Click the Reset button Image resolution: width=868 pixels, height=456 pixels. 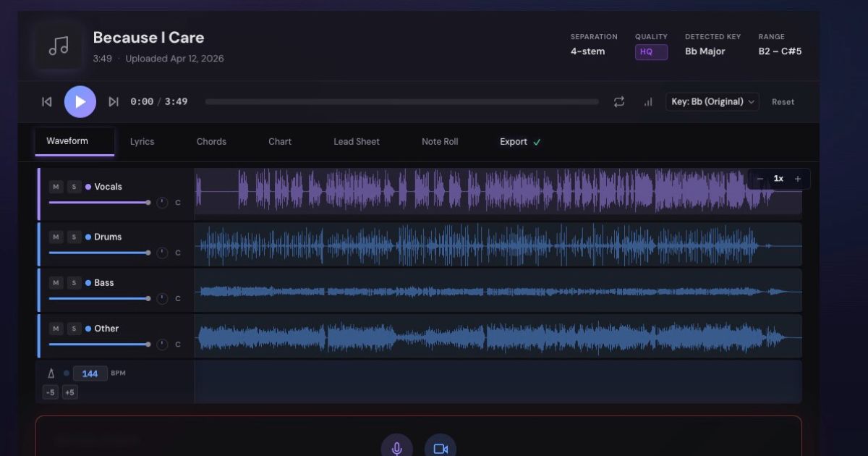pyautogui.click(x=783, y=102)
